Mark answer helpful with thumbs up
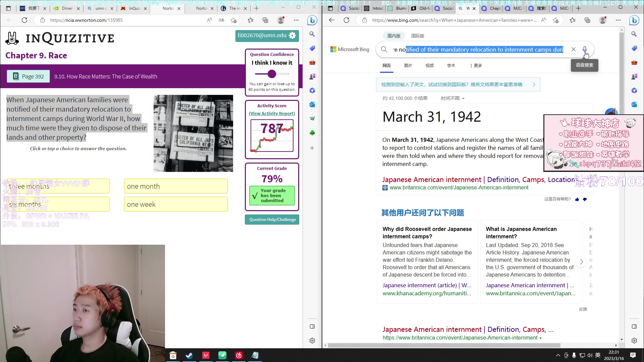 [x=577, y=199]
